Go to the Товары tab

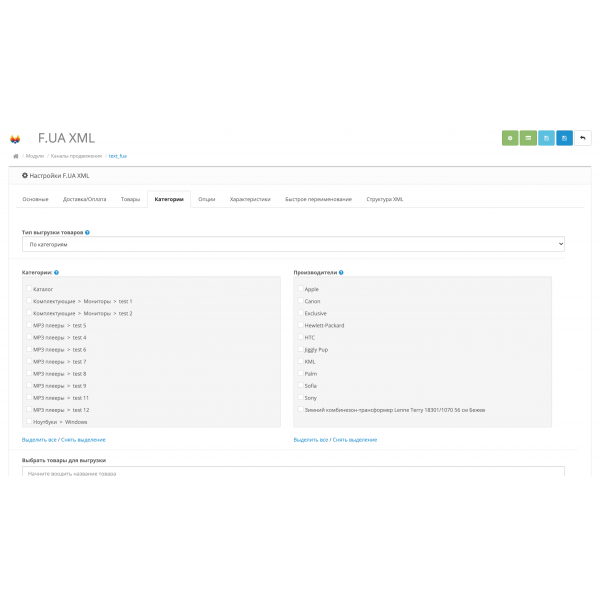[x=130, y=199]
